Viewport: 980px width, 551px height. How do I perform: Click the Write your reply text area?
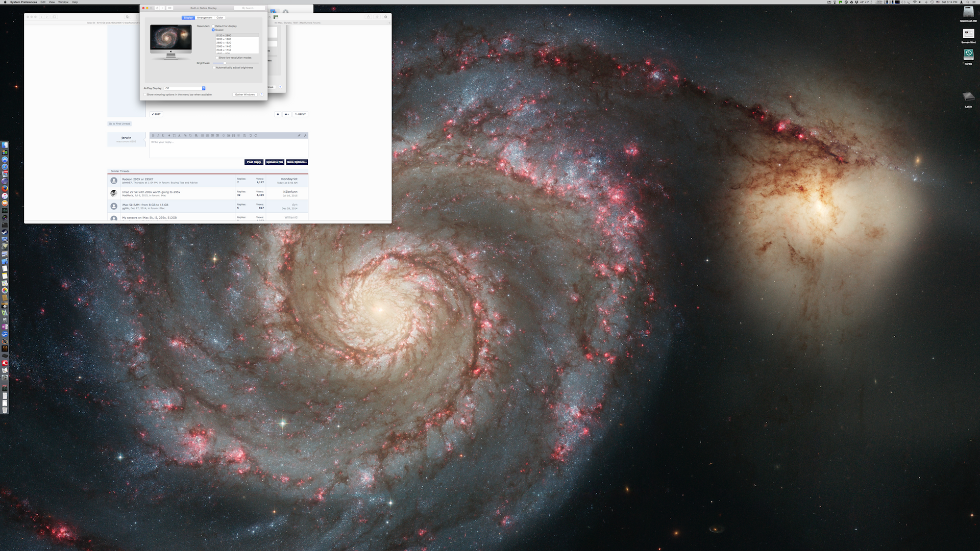229,148
